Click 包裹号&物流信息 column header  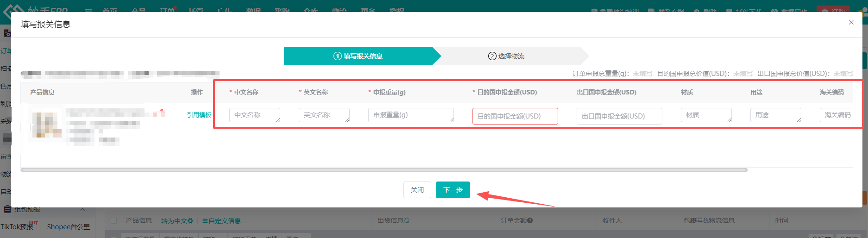tap(709, 220)
